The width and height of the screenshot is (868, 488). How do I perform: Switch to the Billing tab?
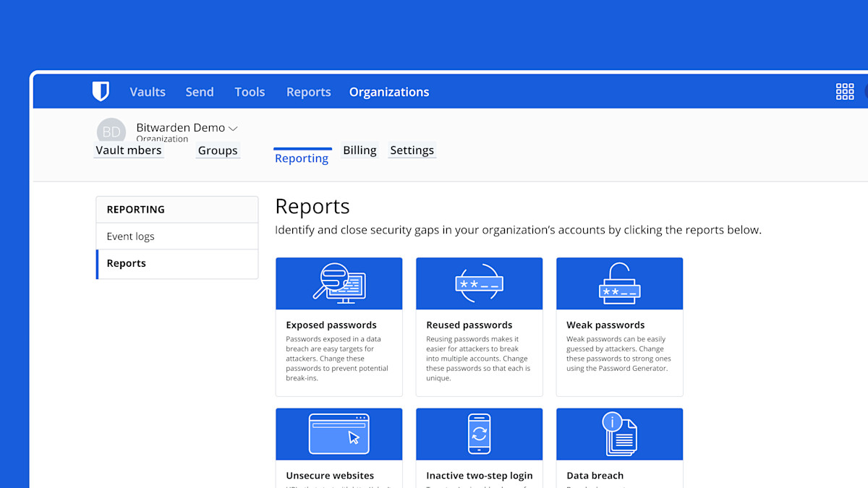point(359,150)
